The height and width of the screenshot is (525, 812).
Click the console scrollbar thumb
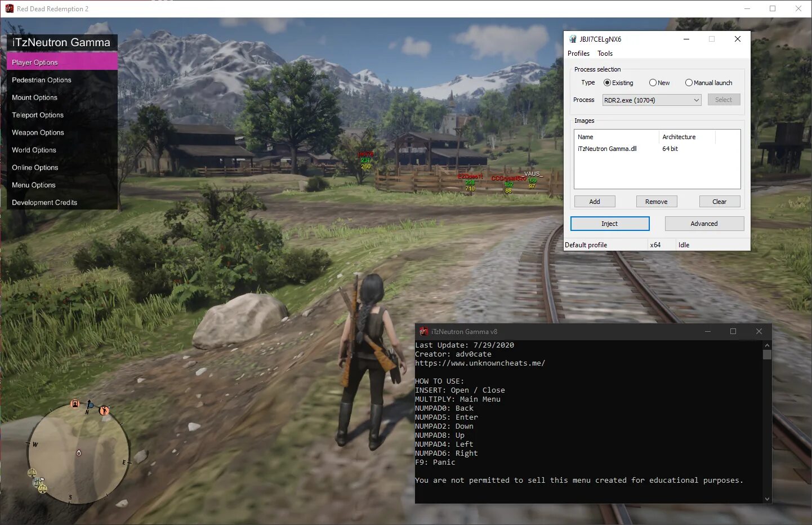pos(767,354)
